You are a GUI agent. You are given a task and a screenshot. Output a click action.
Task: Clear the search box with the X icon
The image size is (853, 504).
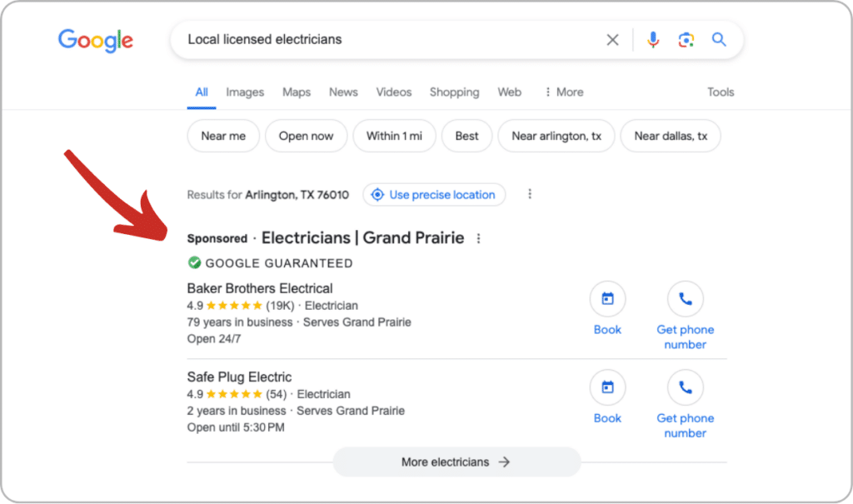coord(612,40)
